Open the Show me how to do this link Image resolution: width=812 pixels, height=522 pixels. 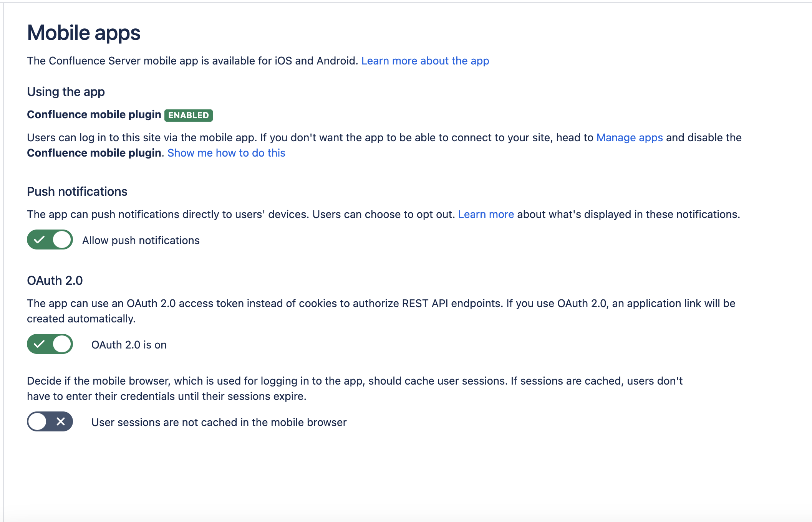(x=226, y=153)
